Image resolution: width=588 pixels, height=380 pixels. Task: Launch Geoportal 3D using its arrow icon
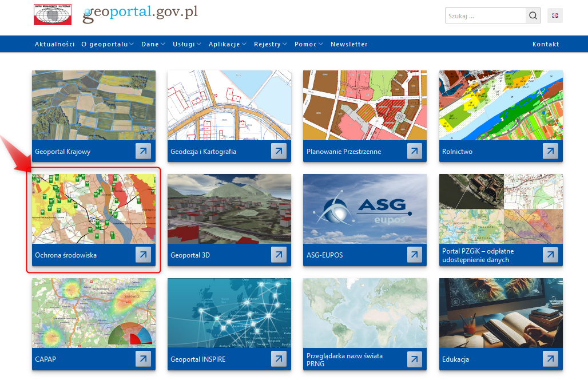279,255
